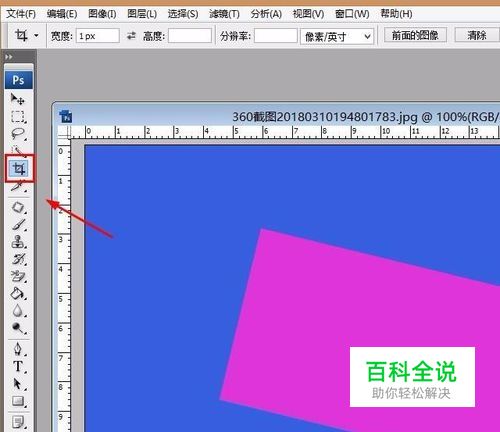Select the Pen tool
The height and width of the screenshot is (432, 500).
tap(18, 349)
